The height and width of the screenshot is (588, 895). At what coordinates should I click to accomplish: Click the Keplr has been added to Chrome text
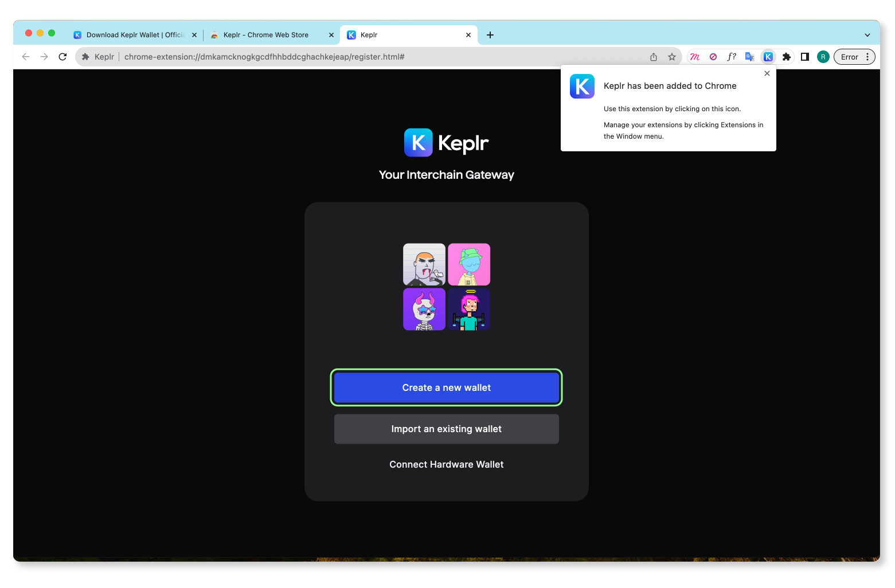click(670, 86)
